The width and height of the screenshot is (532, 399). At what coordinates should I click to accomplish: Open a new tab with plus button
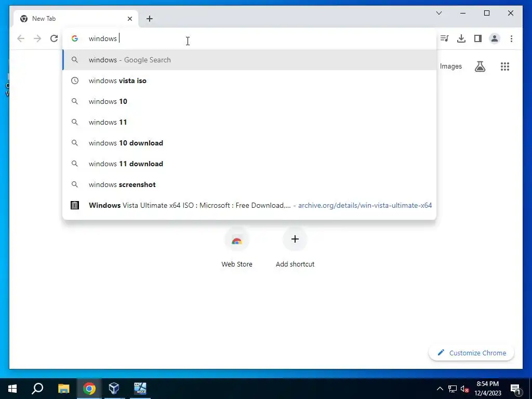tap(150, 19)
